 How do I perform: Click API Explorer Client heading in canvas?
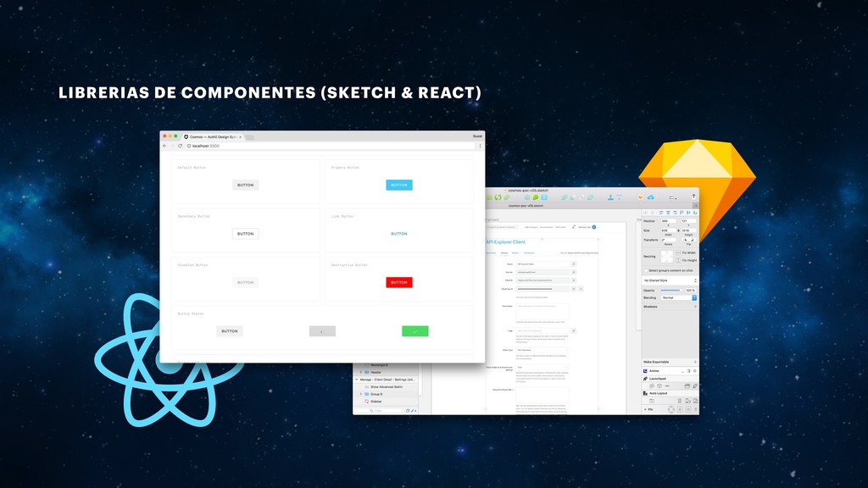click(505, 241)
